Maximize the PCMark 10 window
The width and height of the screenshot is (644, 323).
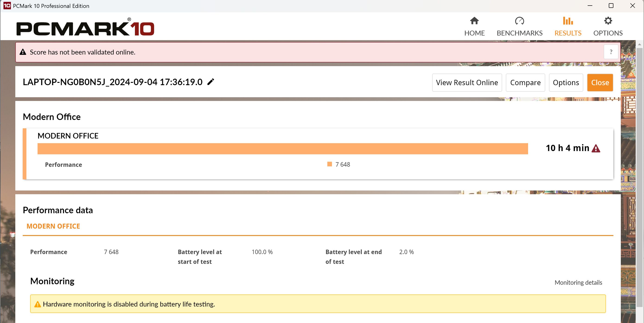611,6
